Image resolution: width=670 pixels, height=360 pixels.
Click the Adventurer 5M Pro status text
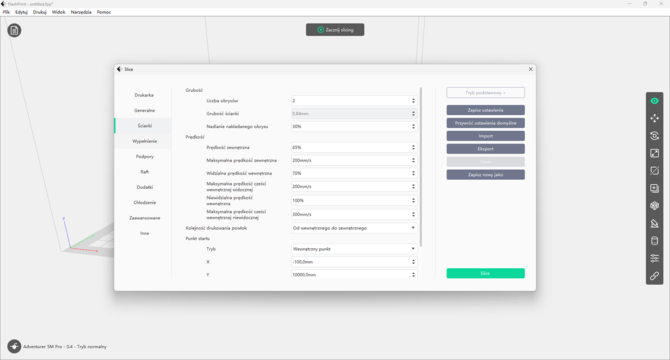[x=65, y=347]
